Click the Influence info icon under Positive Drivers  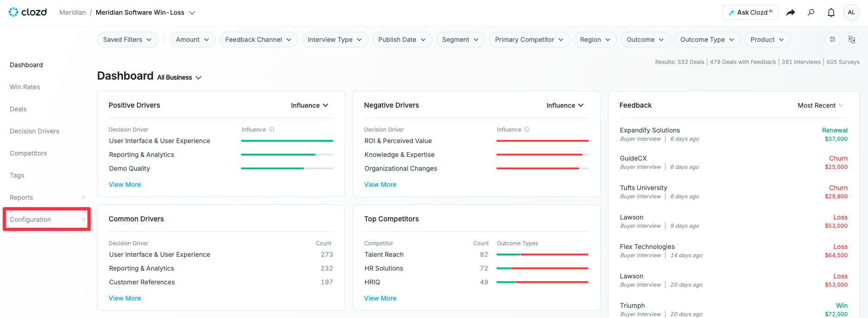point(272,130)
